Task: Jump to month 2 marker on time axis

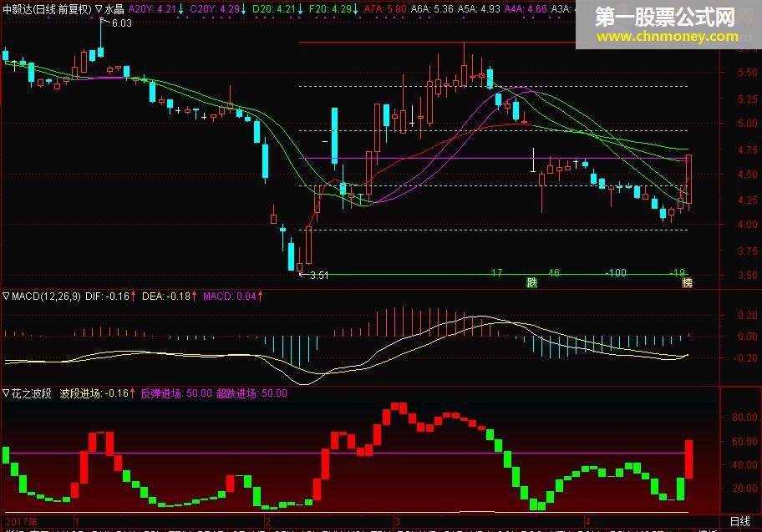Action: tap(267, 522)
